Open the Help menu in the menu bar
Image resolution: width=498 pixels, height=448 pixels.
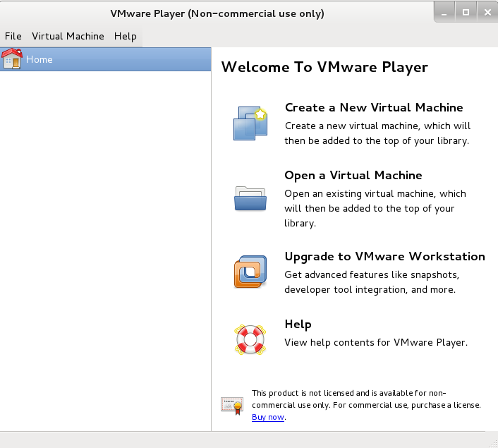[x=126, y=36]
